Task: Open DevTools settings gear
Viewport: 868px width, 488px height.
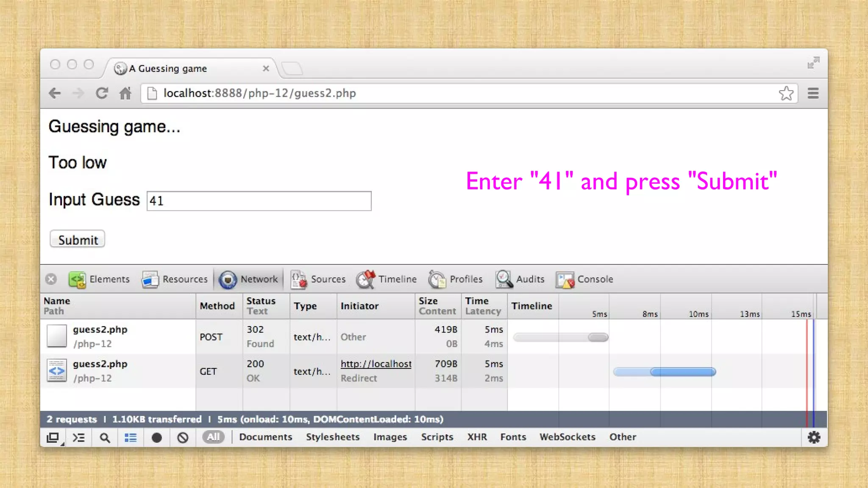Action: 814,437
